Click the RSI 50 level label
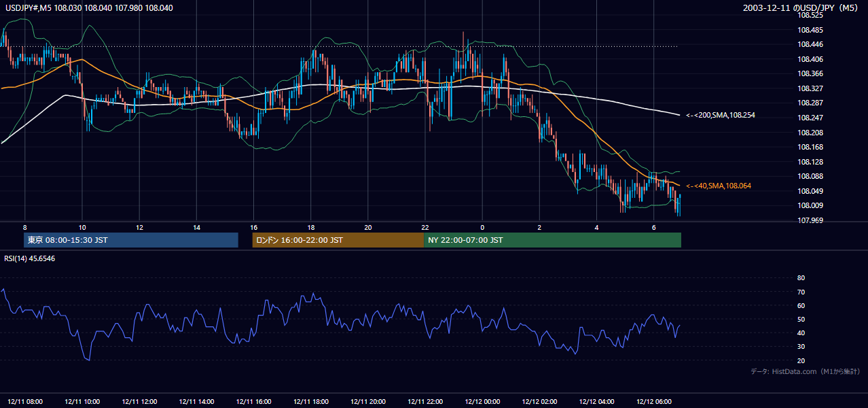Screen dimensions: 868x408 (x=801, y=319)
